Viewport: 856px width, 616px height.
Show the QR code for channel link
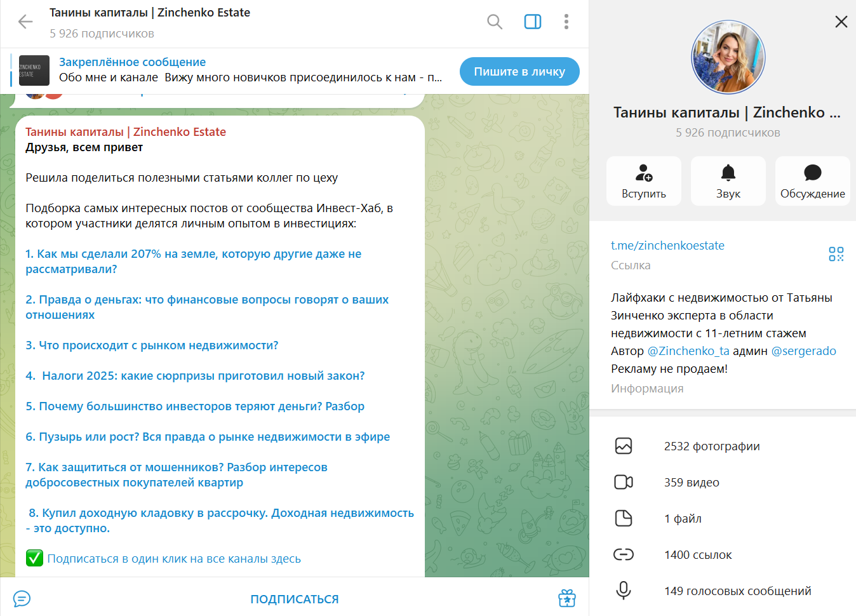[836, 254]
